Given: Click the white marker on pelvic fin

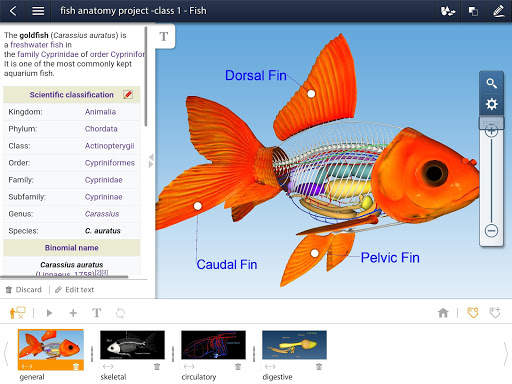Looking at the screenshot, I should 314,253.
